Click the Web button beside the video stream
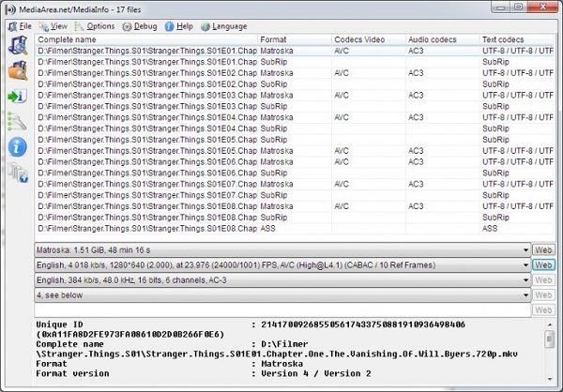 coord(543,264)
